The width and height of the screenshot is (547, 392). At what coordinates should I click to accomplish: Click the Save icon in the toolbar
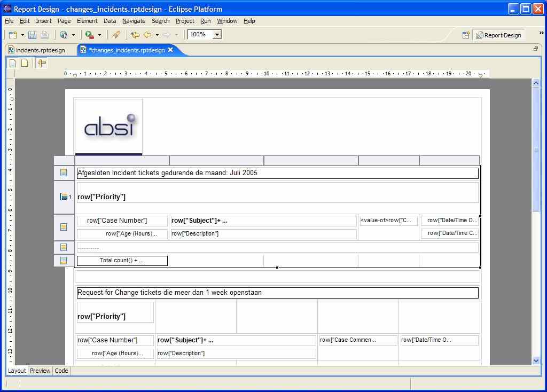tap(32, 35)
